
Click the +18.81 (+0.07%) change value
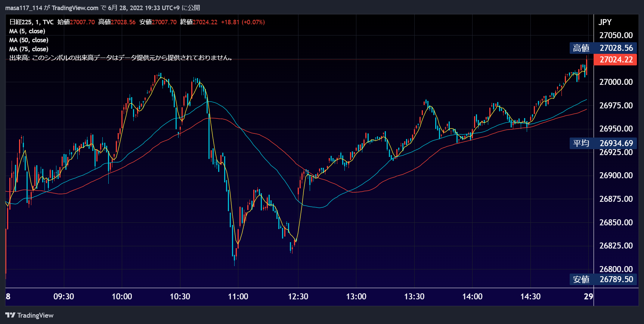pos(243,22)
